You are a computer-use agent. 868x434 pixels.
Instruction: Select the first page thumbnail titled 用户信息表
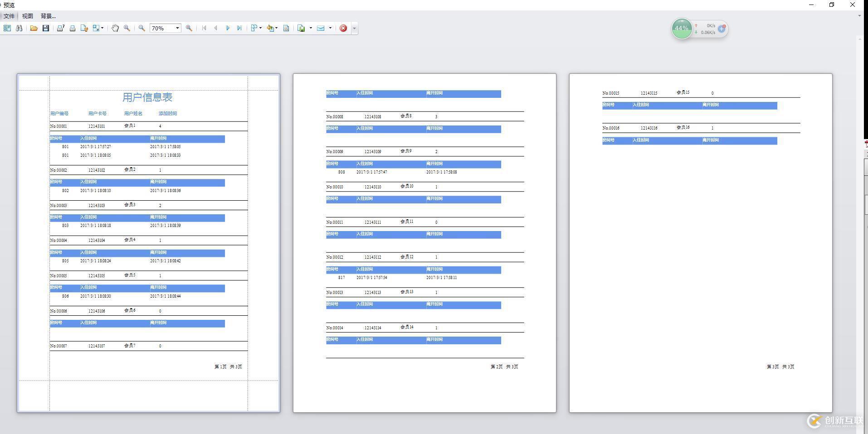coord(148,243)
